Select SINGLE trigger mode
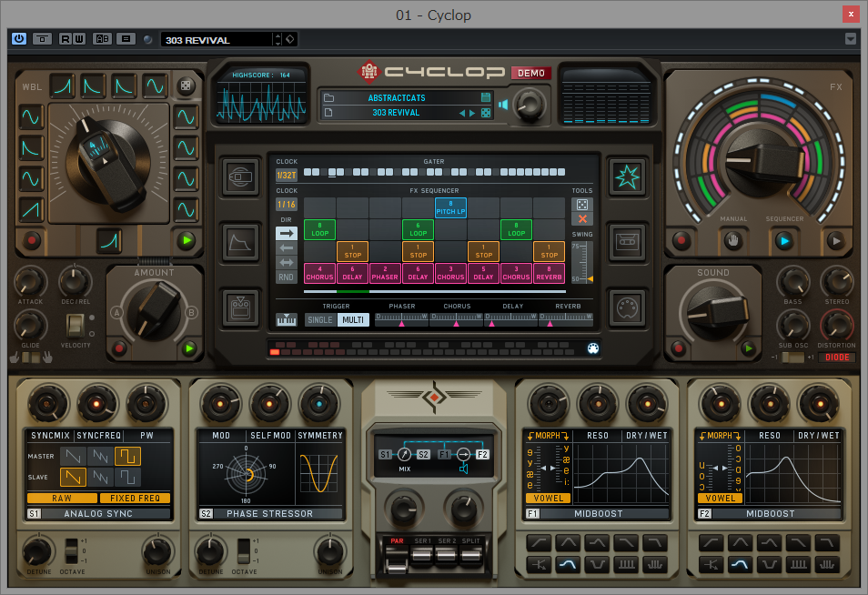The width and height of the screenshot is (868, 595). coord(320,320)
